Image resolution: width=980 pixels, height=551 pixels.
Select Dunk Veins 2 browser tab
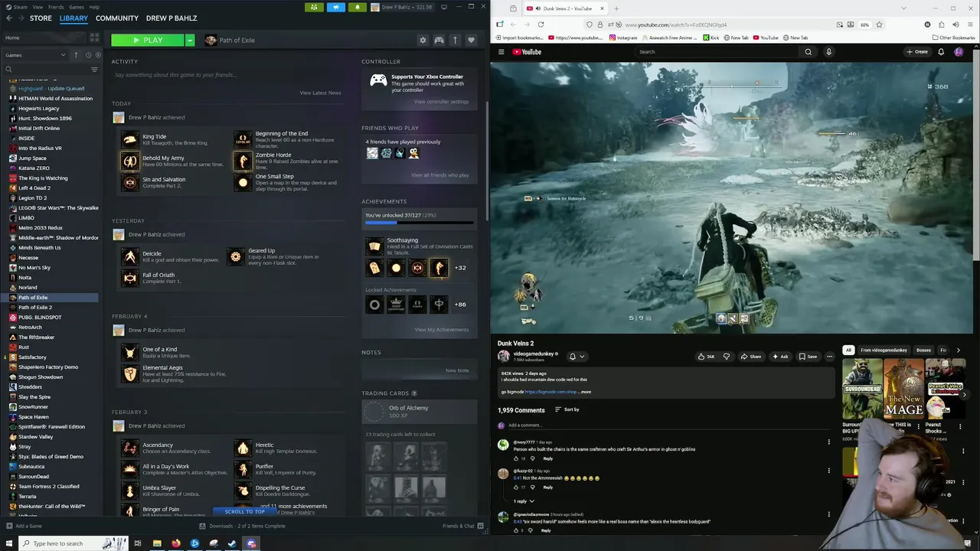tap(565, 8)
